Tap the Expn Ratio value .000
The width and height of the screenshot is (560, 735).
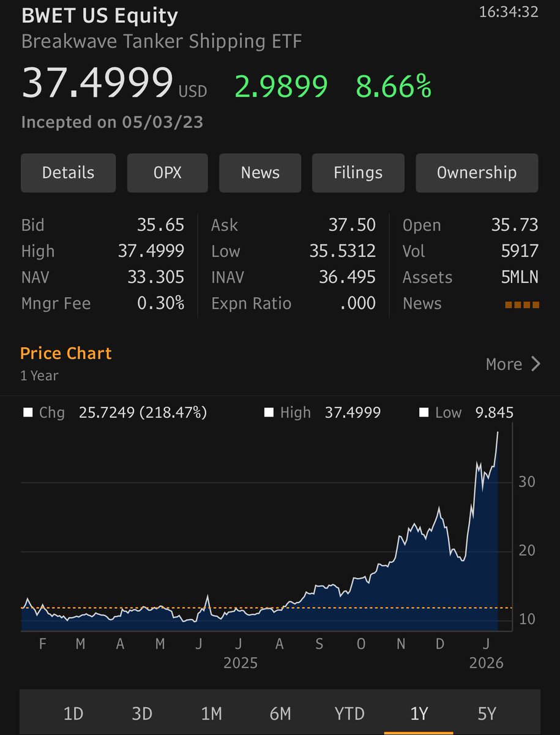[357, 304]
